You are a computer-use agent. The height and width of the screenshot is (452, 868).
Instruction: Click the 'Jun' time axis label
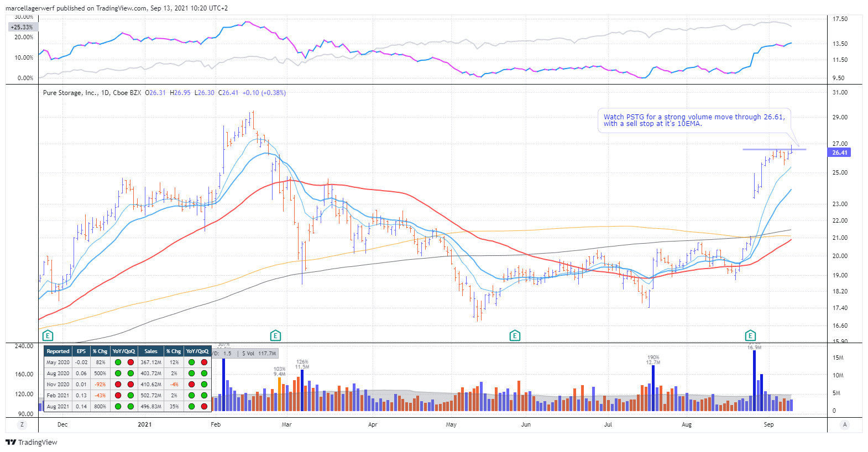tap(526, 424)
